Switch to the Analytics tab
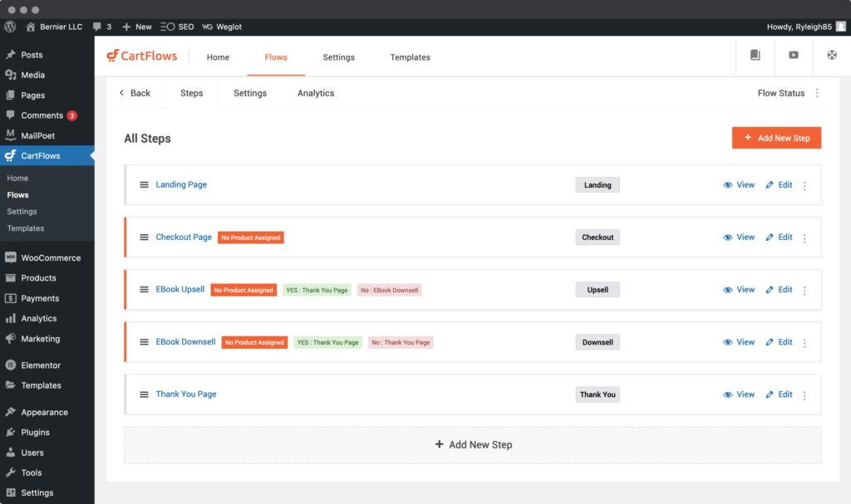Viewport: 851px width, 504px height. [316, 93]
